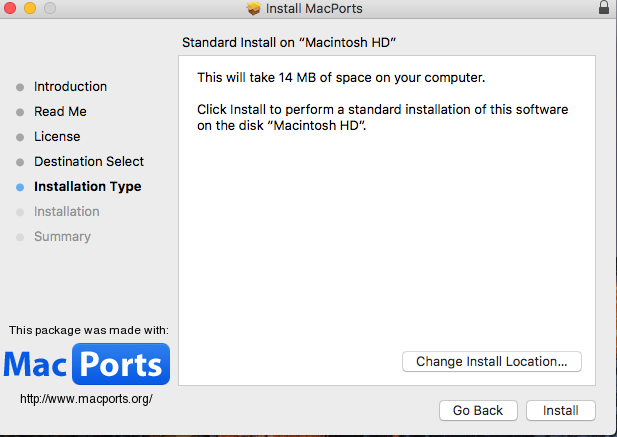Viewport: 617px width, 437px height.
Task: Click the "Click Install to perform" paragraph
Action: point(382,117)
